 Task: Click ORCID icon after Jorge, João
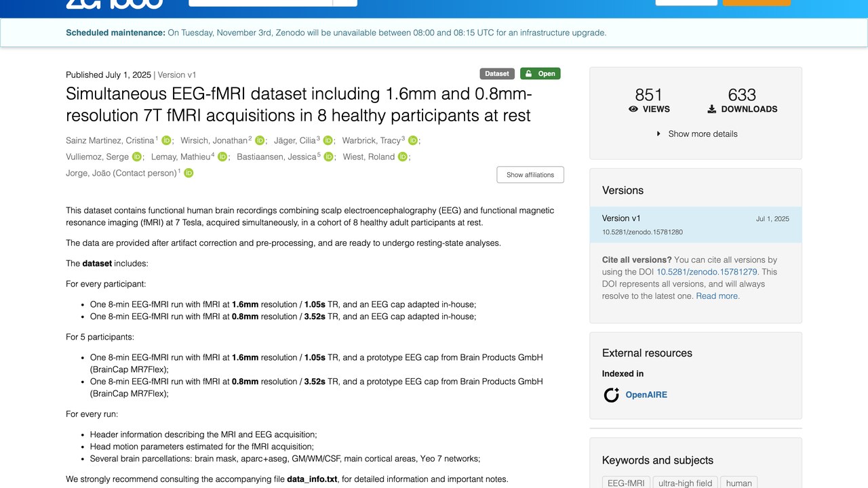[189, 174]
